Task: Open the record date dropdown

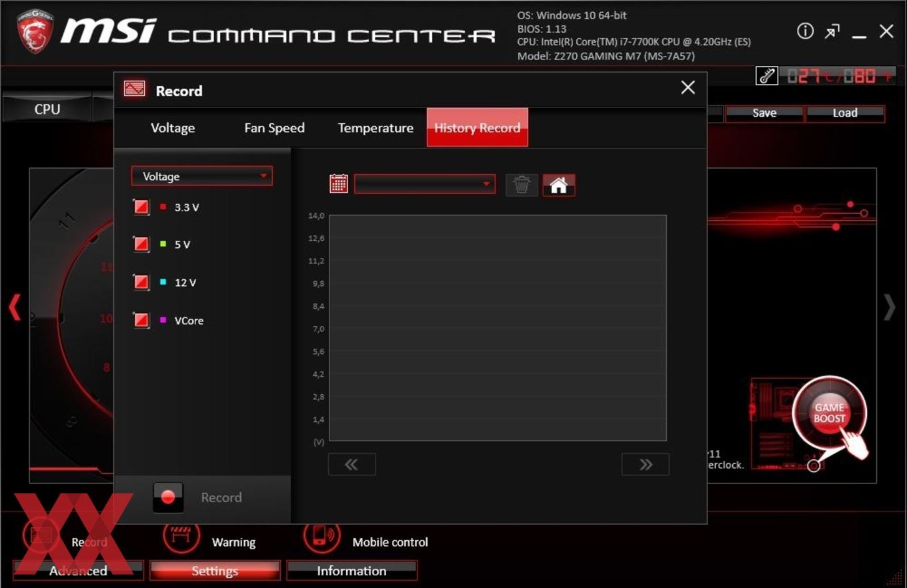Action: pyautogui.click(x=425, y=184)
